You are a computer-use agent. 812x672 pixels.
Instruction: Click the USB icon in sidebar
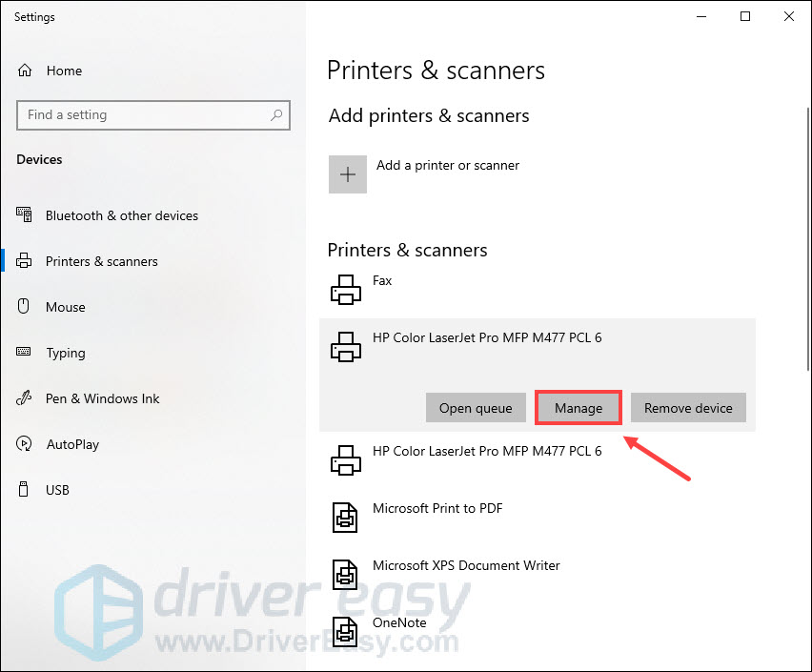[25, 490]
